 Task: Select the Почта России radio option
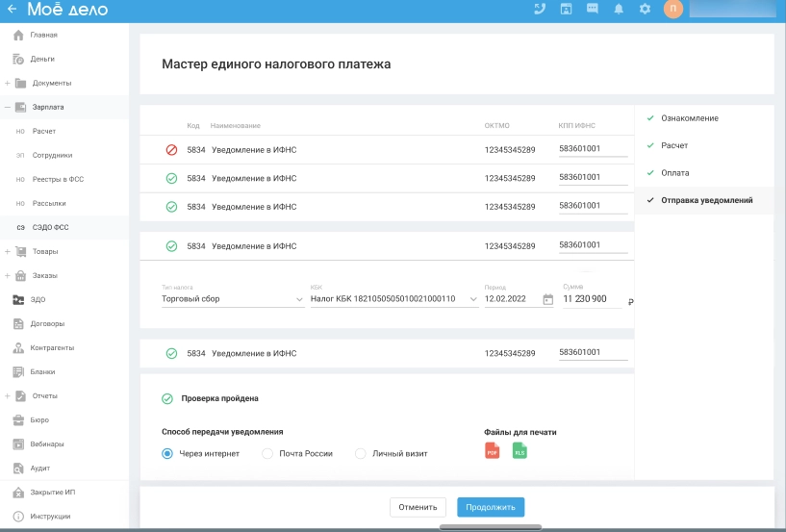point(267,454)
